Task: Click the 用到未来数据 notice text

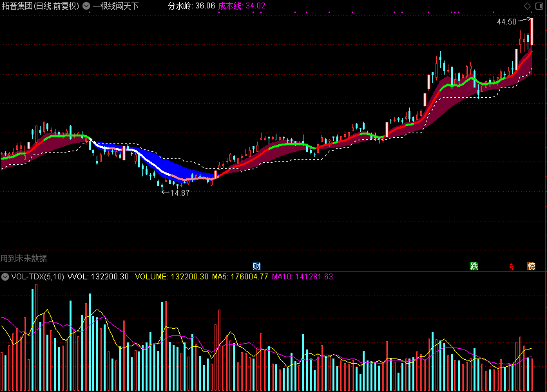Action: click(24, 258)
